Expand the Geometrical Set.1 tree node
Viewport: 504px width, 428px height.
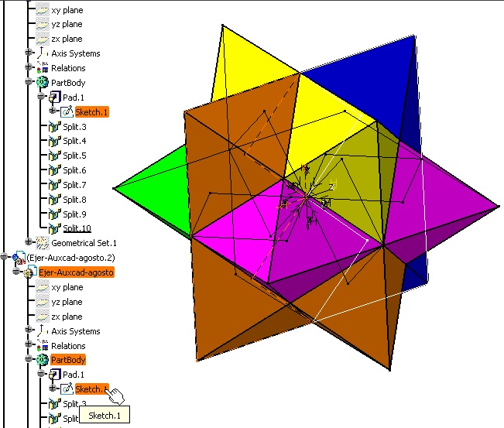click(29, 243)
